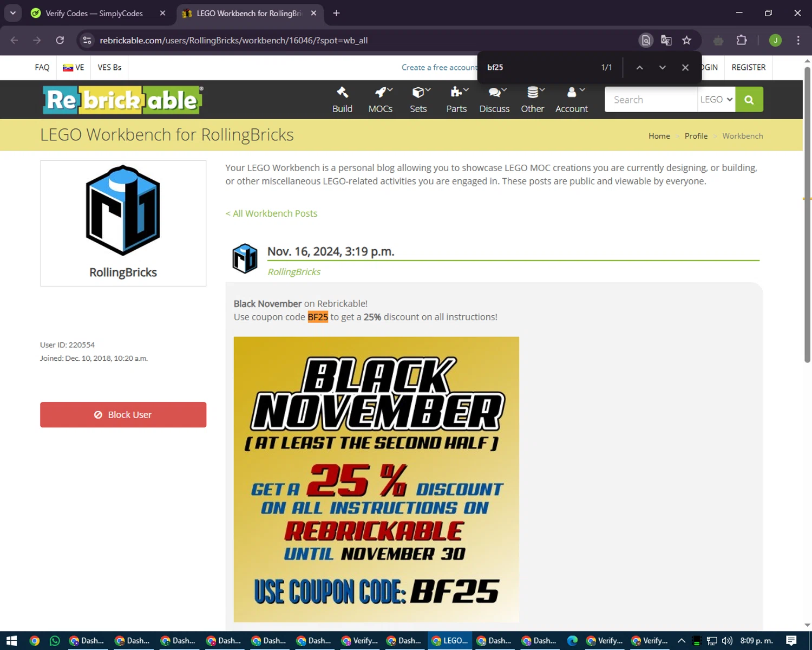812x650 pixels.
Task: Open a new browser tab
Action: click(x=336, y=13)
